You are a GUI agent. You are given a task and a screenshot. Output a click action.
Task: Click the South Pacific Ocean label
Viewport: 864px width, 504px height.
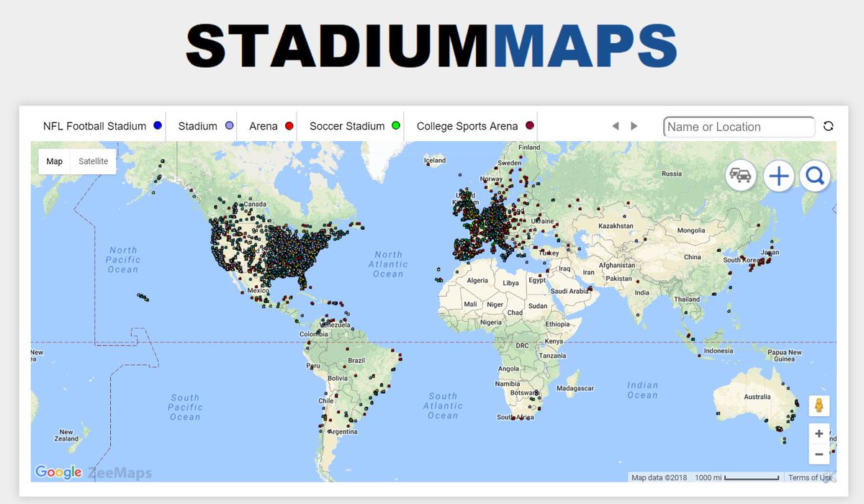(x=185, y=407)
